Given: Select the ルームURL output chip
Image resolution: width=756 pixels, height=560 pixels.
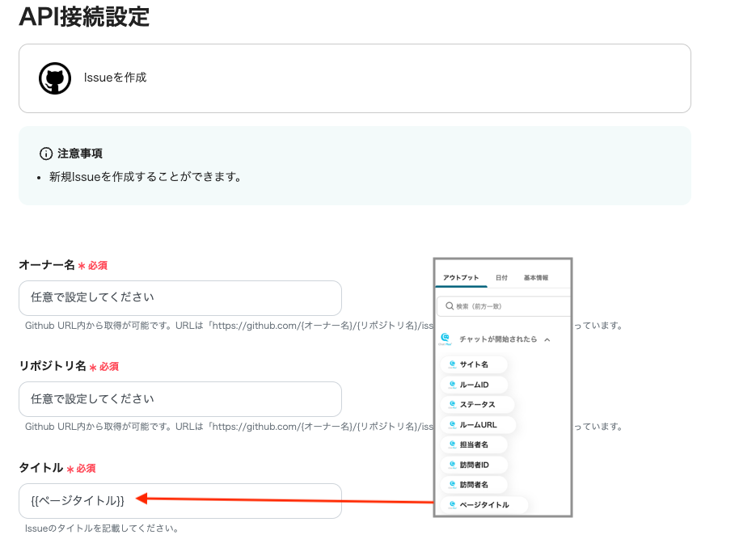Looking at the screenshot, I should pos(477,424).
